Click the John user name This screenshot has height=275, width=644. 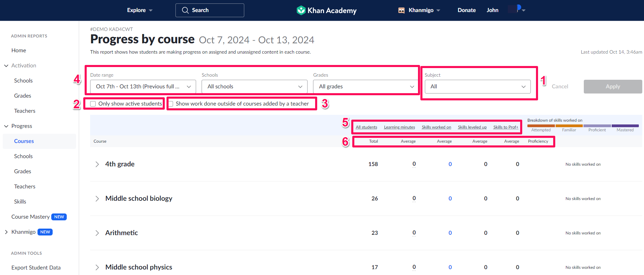[x=492, y=10]
